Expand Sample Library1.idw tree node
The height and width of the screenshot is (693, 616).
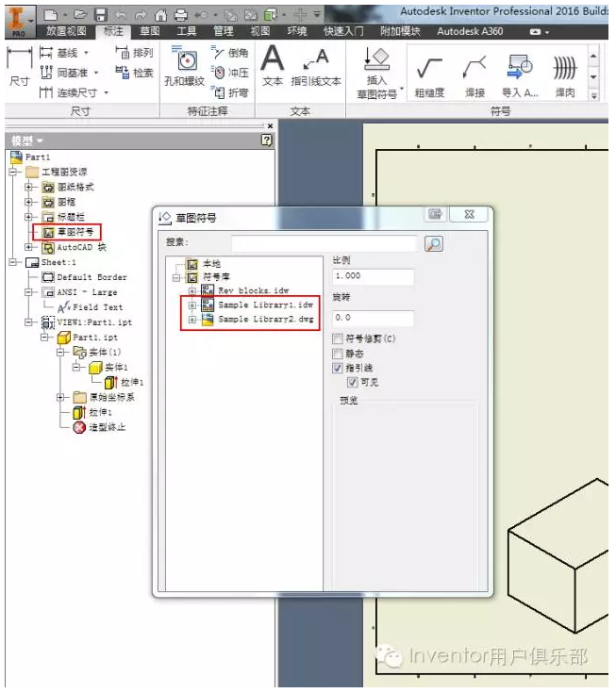pos(192,305)
